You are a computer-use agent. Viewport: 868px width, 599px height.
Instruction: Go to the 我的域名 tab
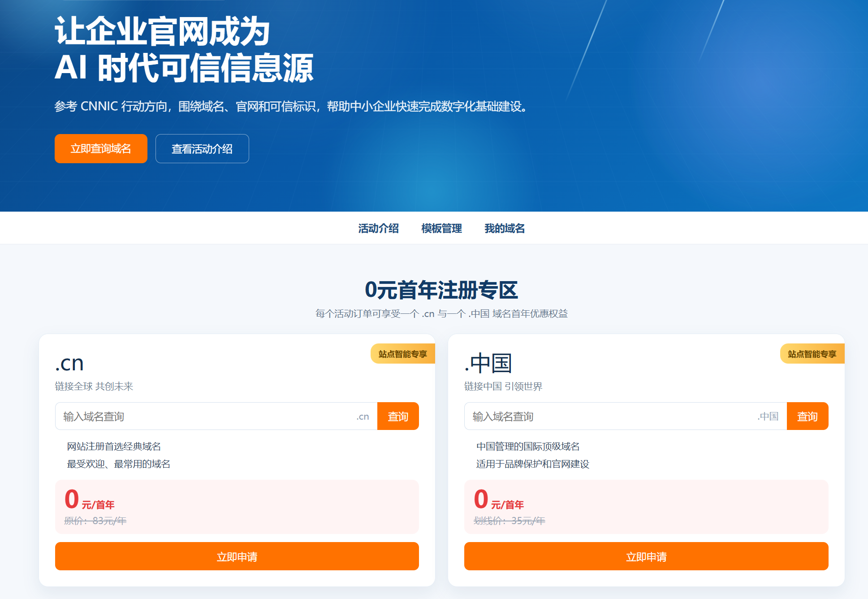coord(505,228)
